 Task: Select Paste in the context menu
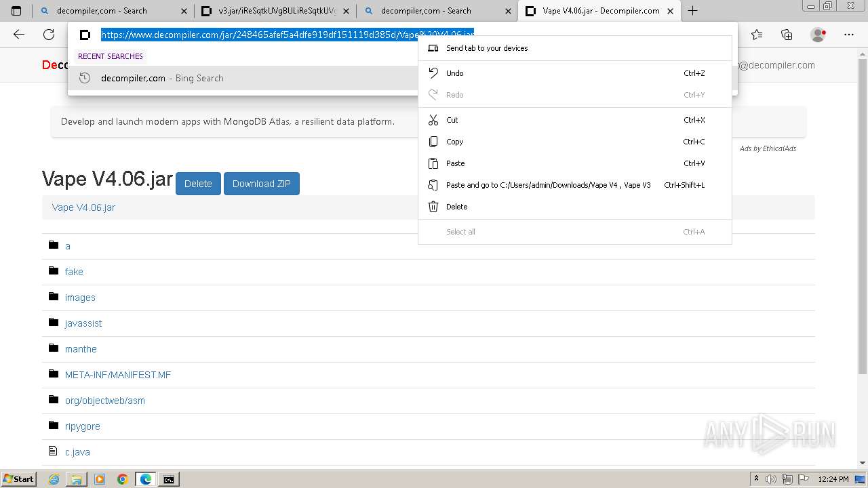pos(575,163)
